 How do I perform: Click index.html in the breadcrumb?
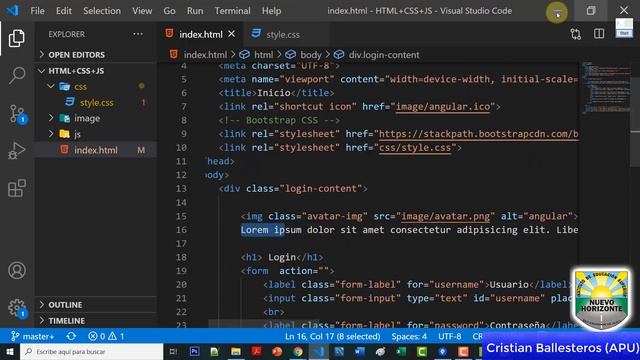pos(199,55)
